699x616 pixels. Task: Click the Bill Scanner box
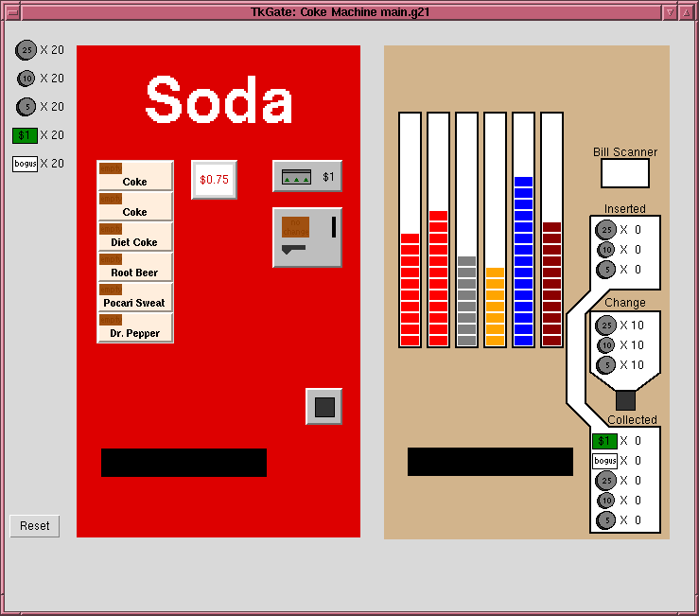click(625, 173)
